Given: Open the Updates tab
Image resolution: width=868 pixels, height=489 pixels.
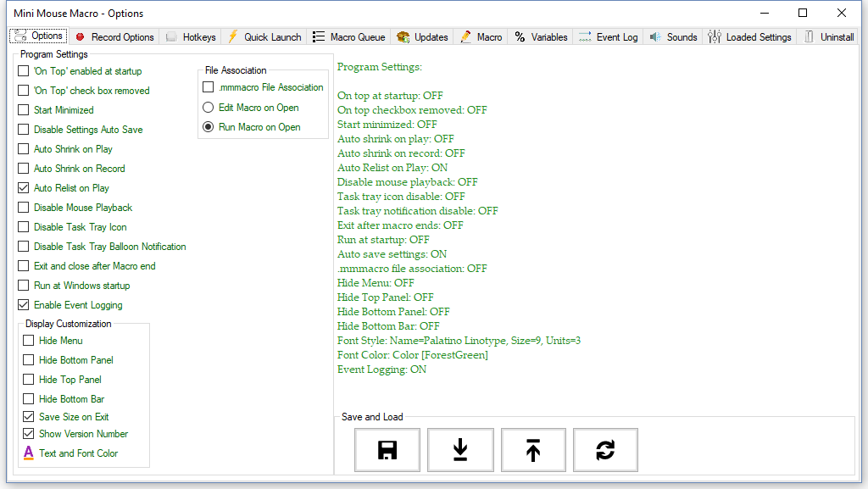Looking at the screenshot, I should [422, 37].
